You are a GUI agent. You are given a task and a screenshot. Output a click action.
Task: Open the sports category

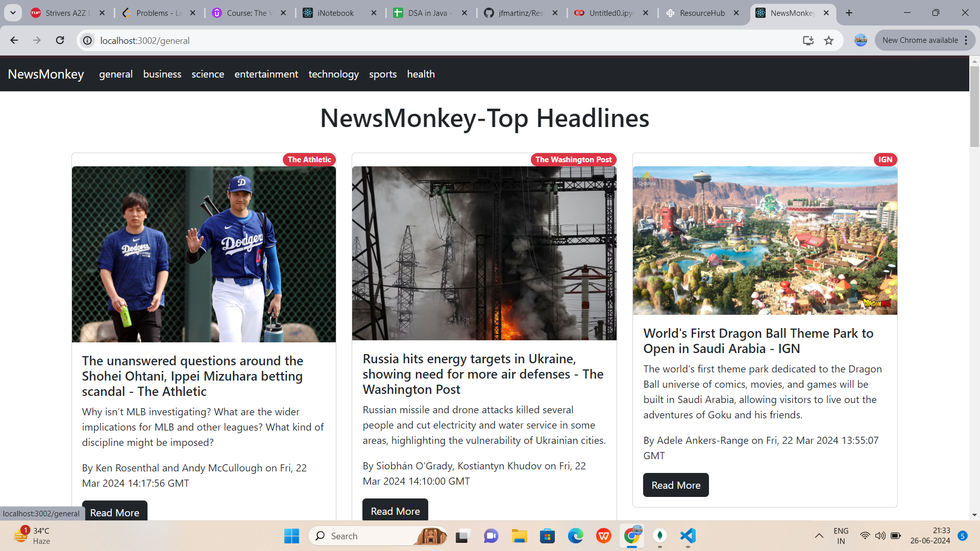382,74
